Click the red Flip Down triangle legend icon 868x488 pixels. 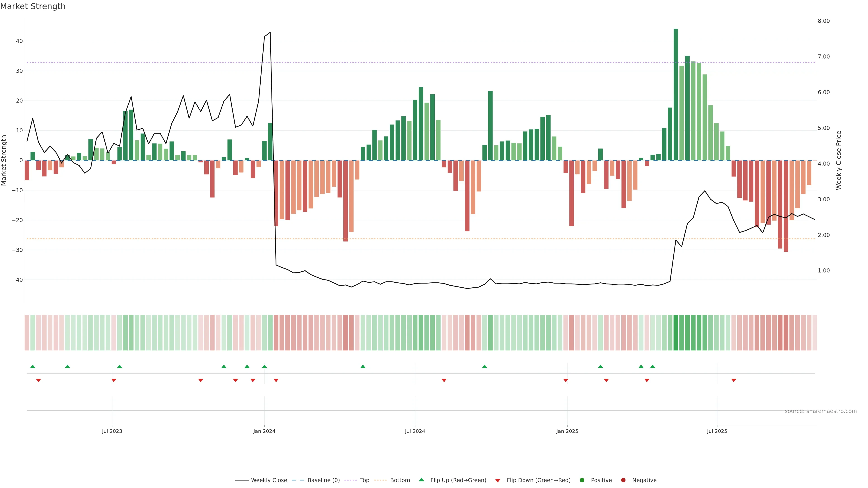498,480
